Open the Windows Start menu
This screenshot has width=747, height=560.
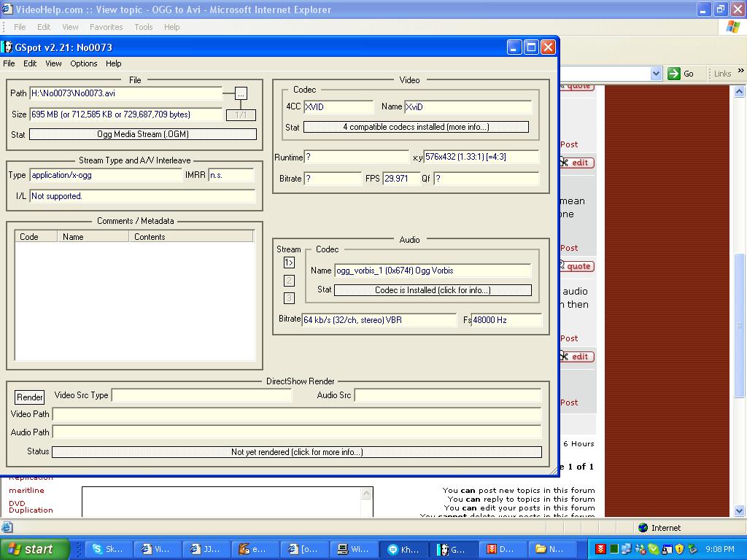tap(34, 549)
